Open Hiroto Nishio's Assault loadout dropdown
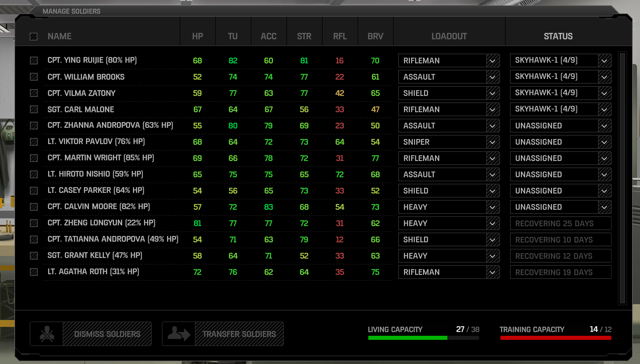 [449, 174]
